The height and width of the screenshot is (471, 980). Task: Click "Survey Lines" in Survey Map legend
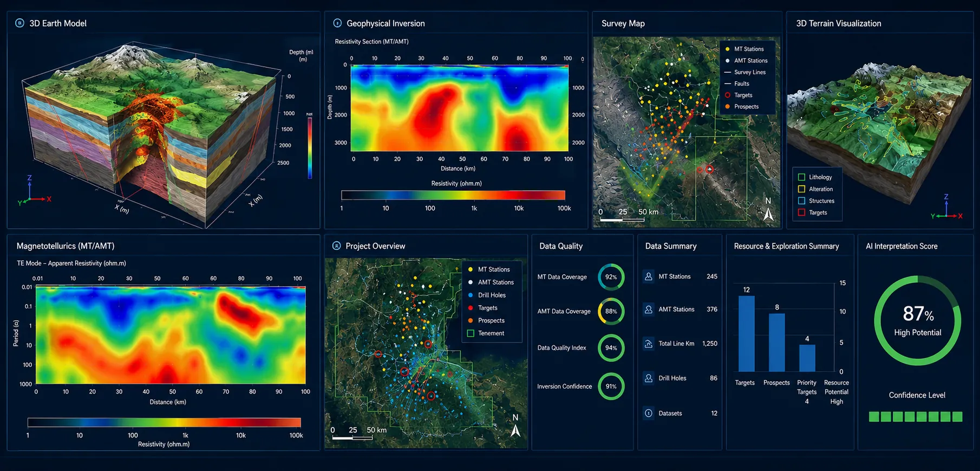[x=750, y=73]
